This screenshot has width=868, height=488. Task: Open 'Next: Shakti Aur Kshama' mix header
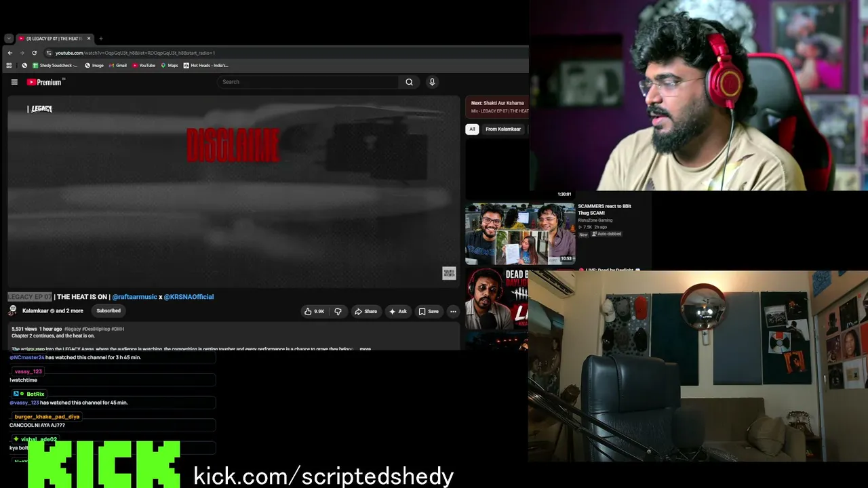[497, 103]
